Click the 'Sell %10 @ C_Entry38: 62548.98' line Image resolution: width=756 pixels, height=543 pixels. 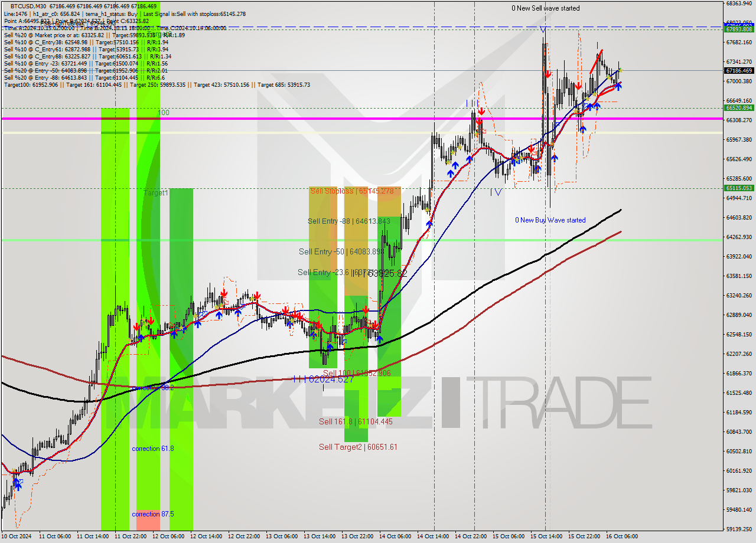[86, 42]
